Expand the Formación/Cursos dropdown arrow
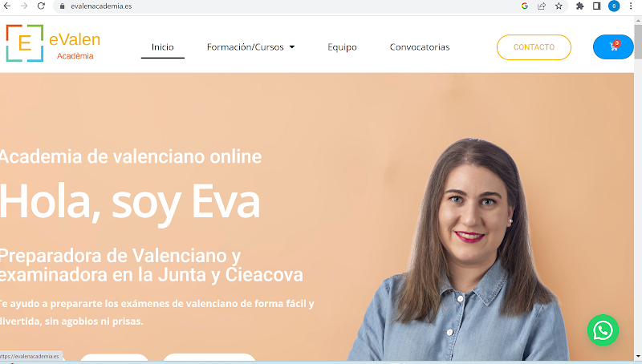 pyautogui.click(x=292, y=47)
